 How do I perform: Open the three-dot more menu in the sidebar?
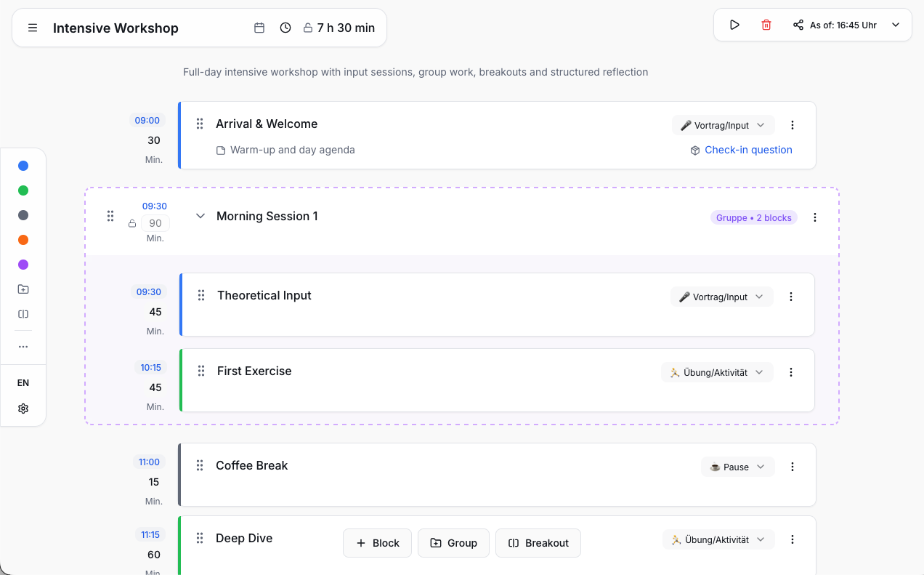[23, 347]
